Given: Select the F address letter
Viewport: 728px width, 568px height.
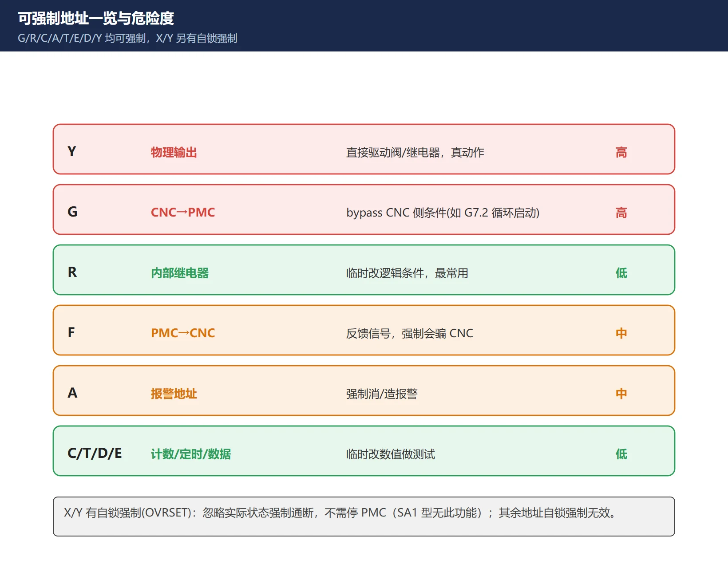Looking at the screenshot, I should pyautogui.click(x=71, y=332).
